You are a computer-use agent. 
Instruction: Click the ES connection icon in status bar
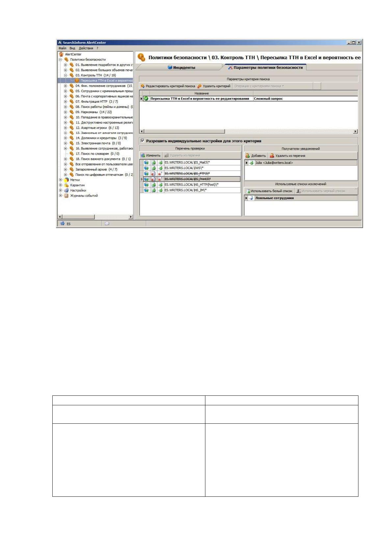pyautogui.click(x=63, y=223)
